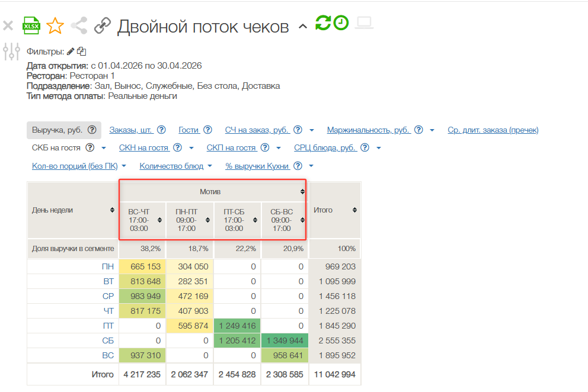Switch to % выручки Кухни metric
This screenshot has width=588, height=392.
[258, 166]
